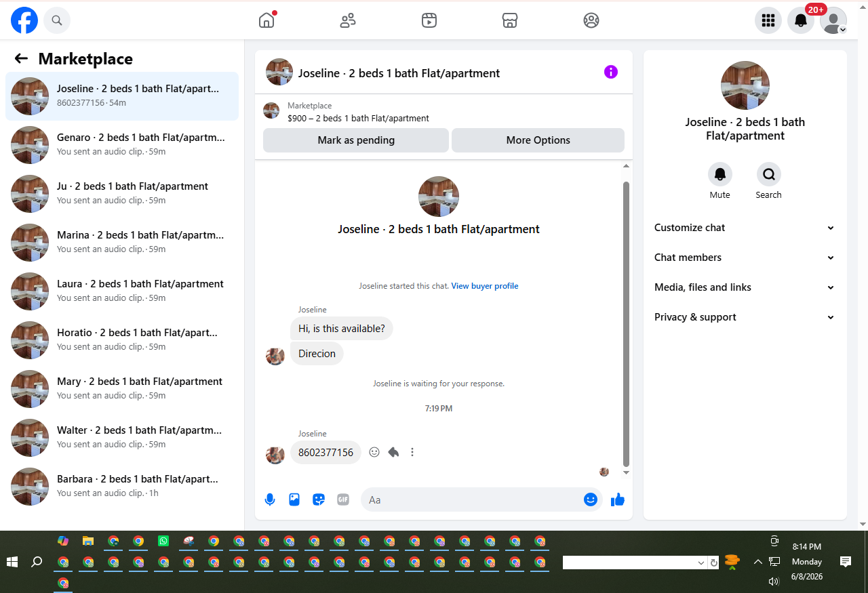The height and width of the screenshot is (593, 868).
Task: Open the Video icon in top navigation
Action: pos(429,20)
